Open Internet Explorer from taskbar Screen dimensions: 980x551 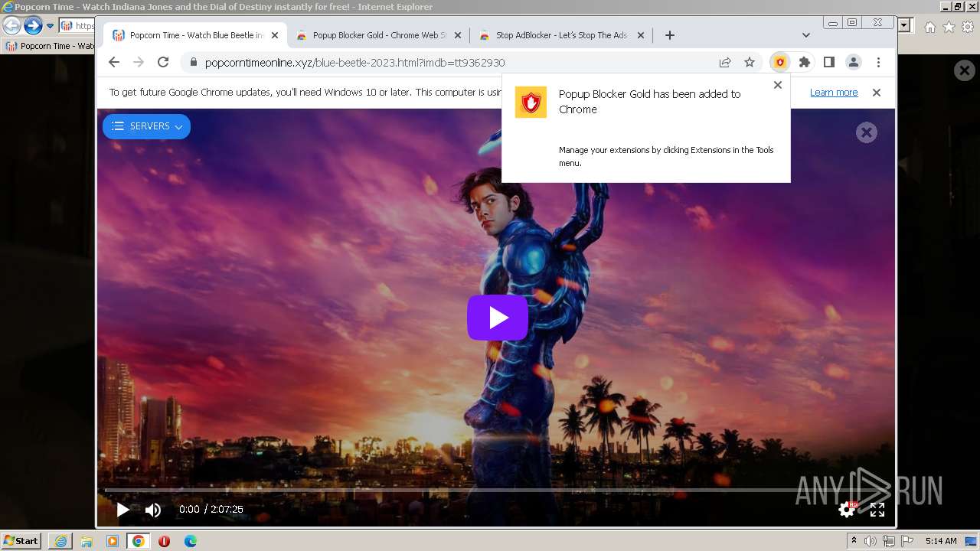pos(60,541)
